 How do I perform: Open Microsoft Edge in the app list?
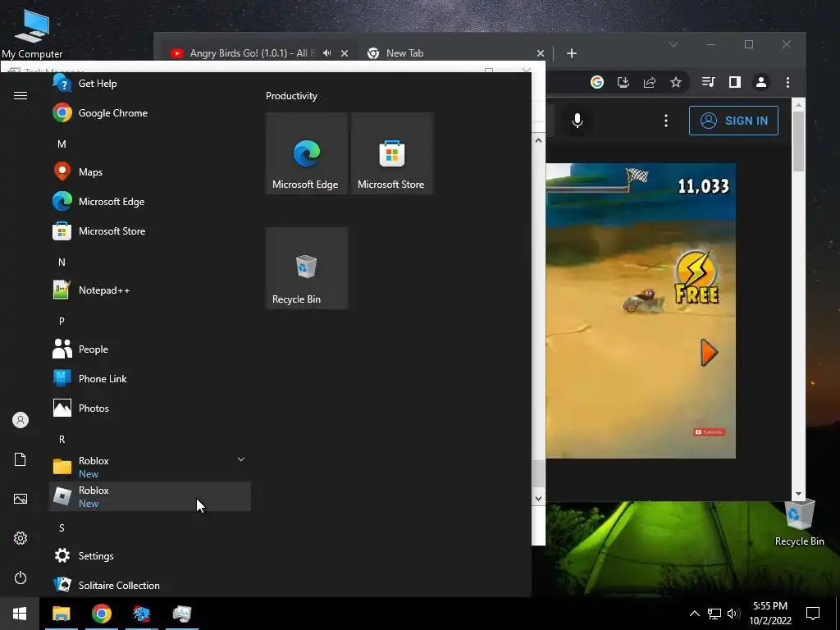tap(150, 202)
